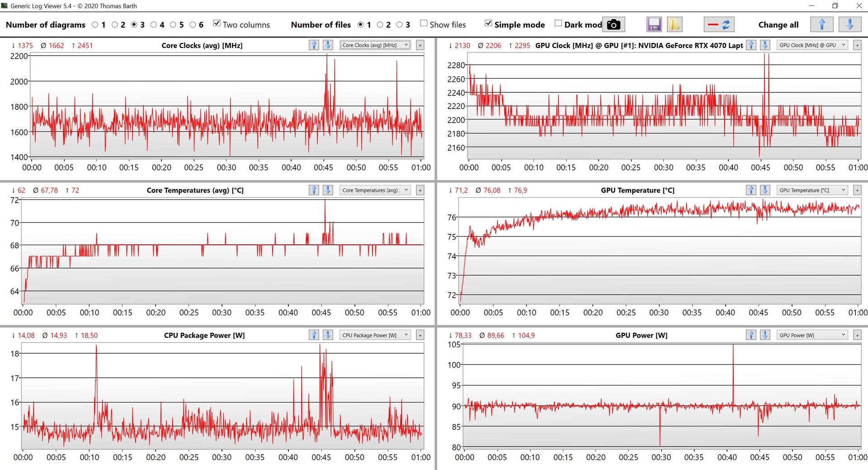The image size is (868, 470).
Task: Click up arrow next to Core Clocks title
Action: tap(314, 45)
